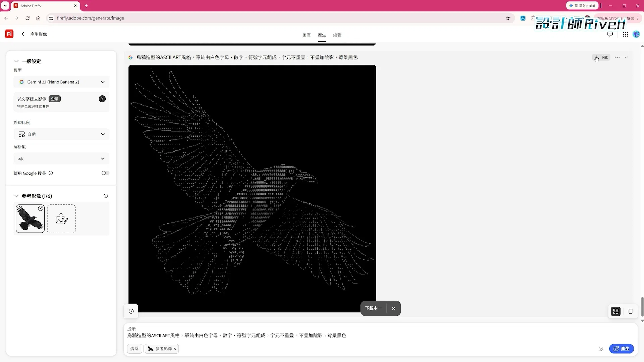Click the generated ASCII crow image
The image size is (644, 362).
252,188
